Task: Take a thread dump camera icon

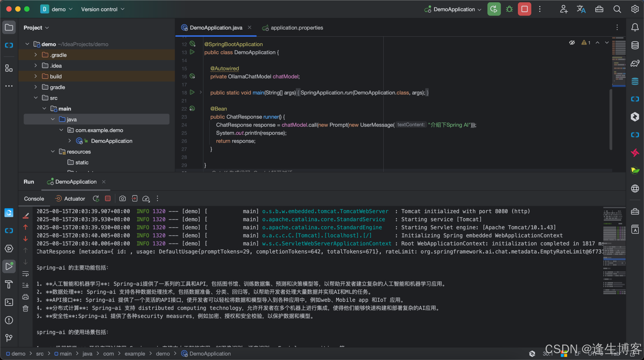Action: (122, 198)
